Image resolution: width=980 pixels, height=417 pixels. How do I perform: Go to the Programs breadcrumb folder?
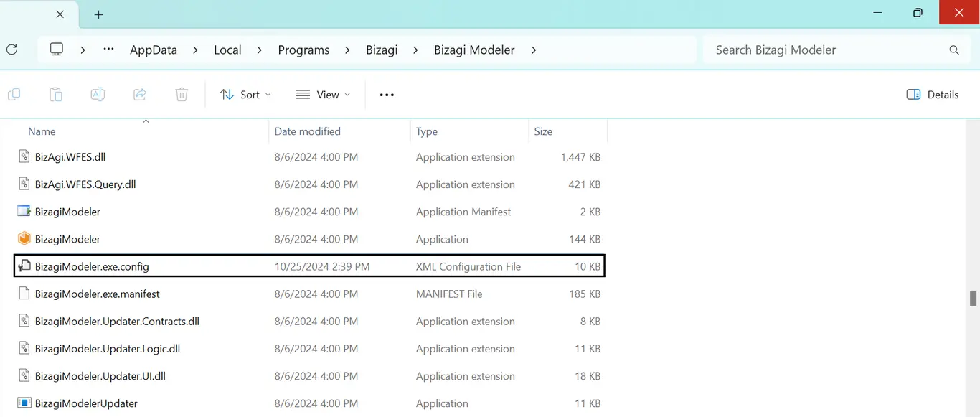tap(303, 50)
